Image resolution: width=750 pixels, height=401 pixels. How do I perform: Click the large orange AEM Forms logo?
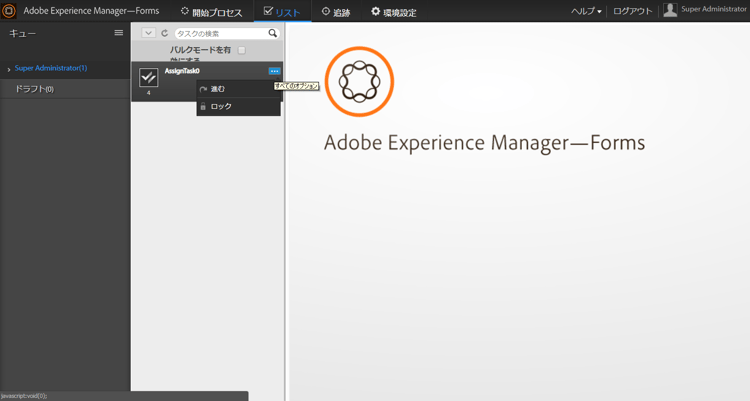[359, 81]
